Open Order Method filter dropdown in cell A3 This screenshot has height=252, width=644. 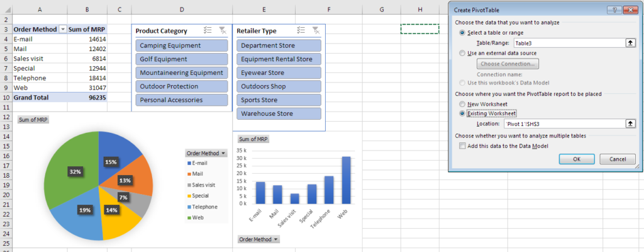[63, 29]
